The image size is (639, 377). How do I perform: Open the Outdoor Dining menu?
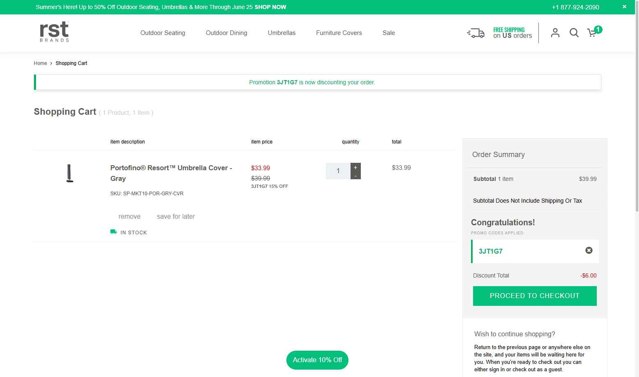pos(226,33)
